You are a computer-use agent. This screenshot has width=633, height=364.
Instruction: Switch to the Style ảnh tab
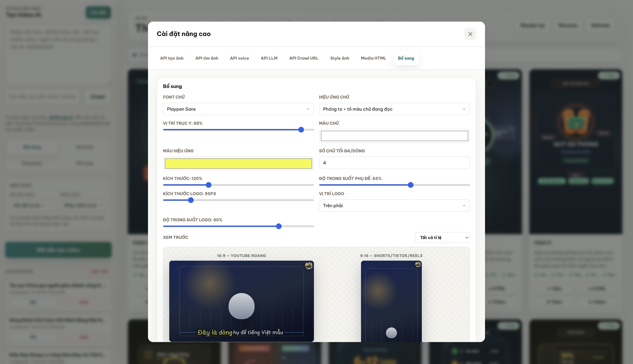pos(339,58)
